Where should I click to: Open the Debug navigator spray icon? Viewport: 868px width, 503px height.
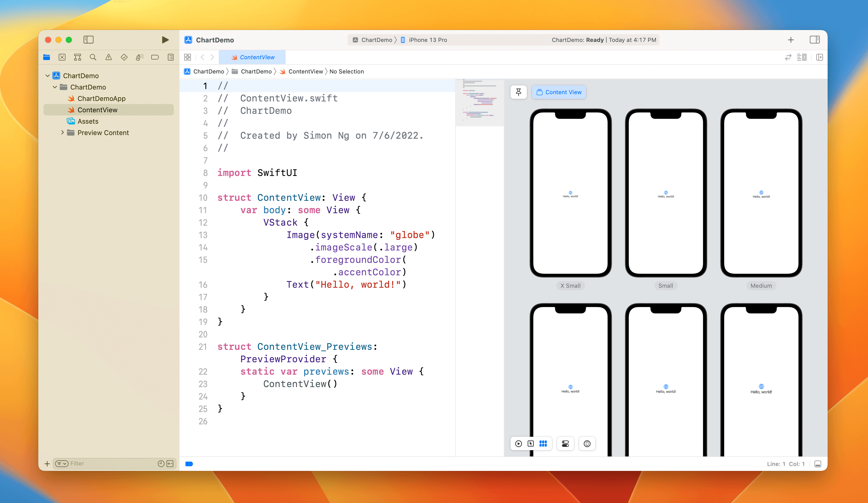click(x=139, y=57)
